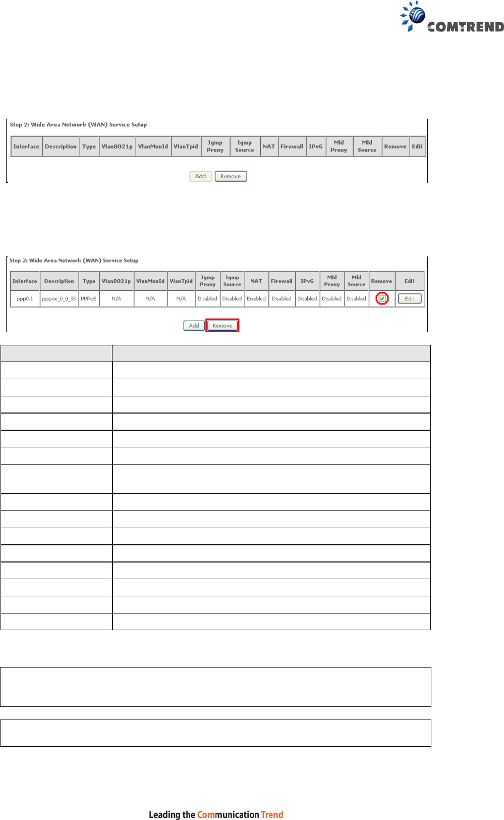Click the Disabled value under IPv6
Screen dimensions: 504x820
click(307, 299)
